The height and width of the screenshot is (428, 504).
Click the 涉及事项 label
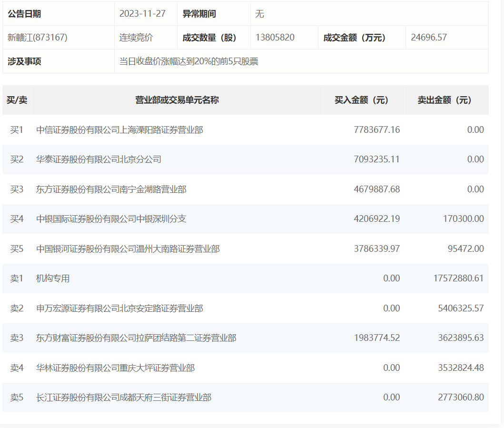pyautogui.click(x=24, y=61)
